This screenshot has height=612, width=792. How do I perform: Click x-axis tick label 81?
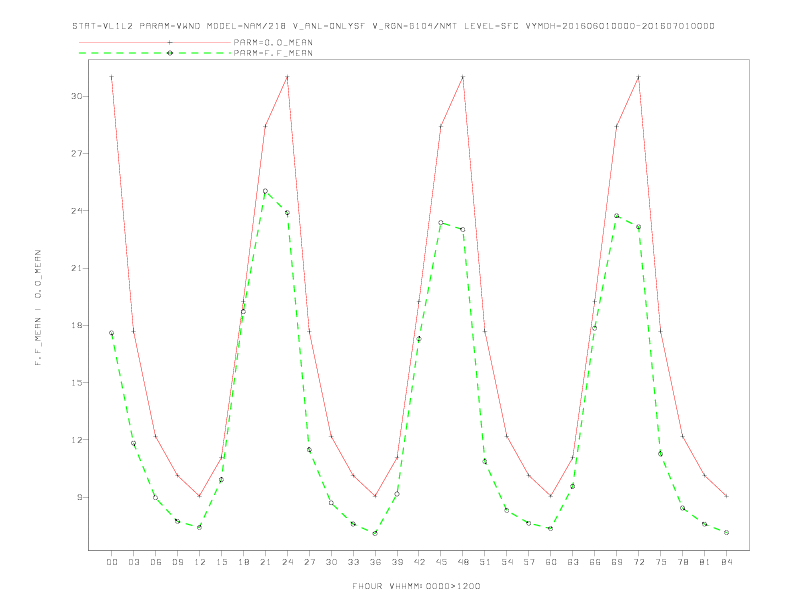tap(705, 562)
